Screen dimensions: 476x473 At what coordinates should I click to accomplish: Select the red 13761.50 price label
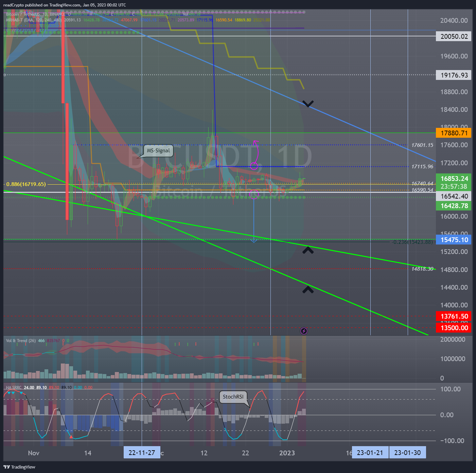click(454, 316)
